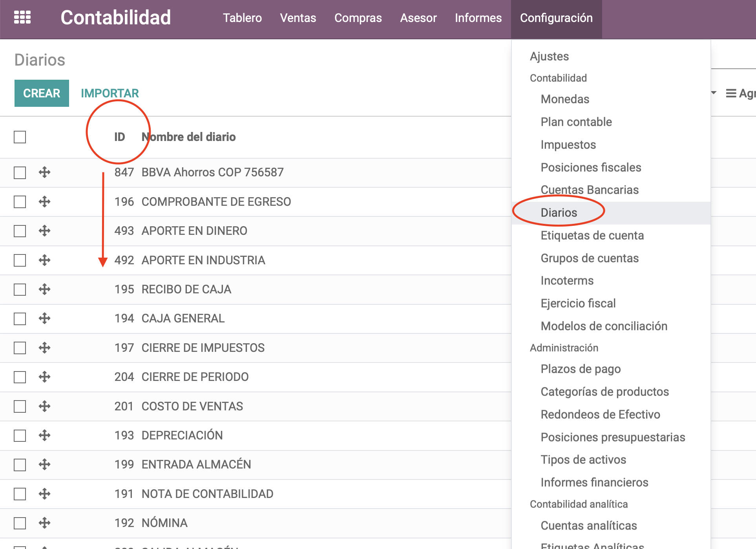Viewport: 756px width, 549px height.
Task: Check the DEPRECIACIÓN row checkbox
Action: pyautogui.click(x=20, y=436)
